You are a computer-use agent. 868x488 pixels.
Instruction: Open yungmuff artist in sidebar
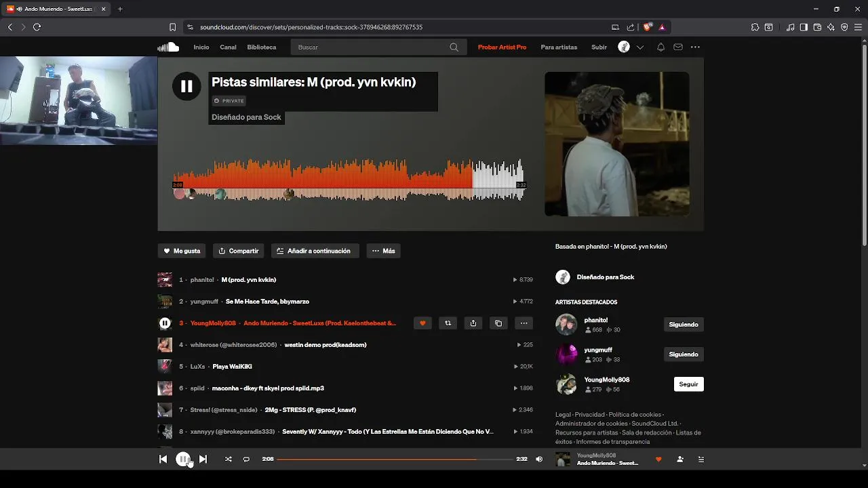598,350
